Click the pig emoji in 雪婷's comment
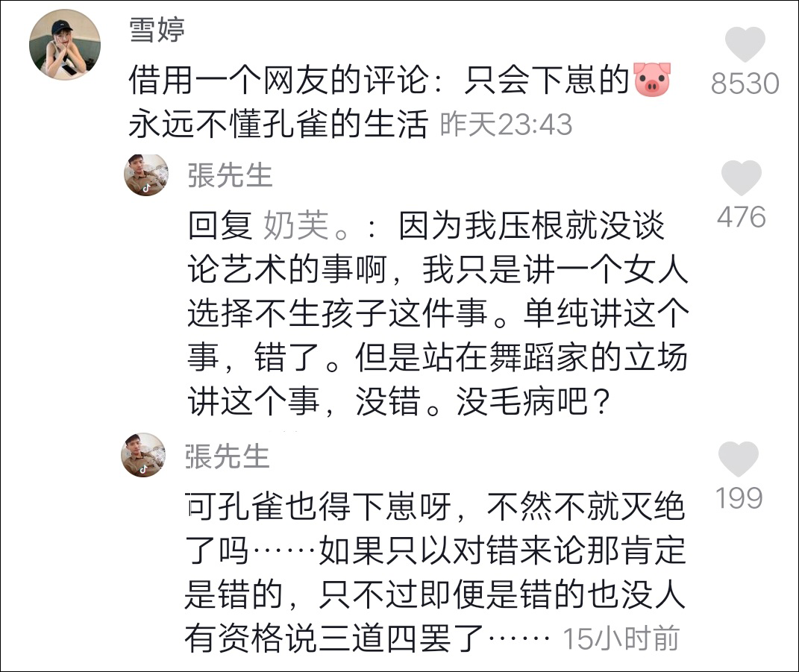 tap(652, 80)
